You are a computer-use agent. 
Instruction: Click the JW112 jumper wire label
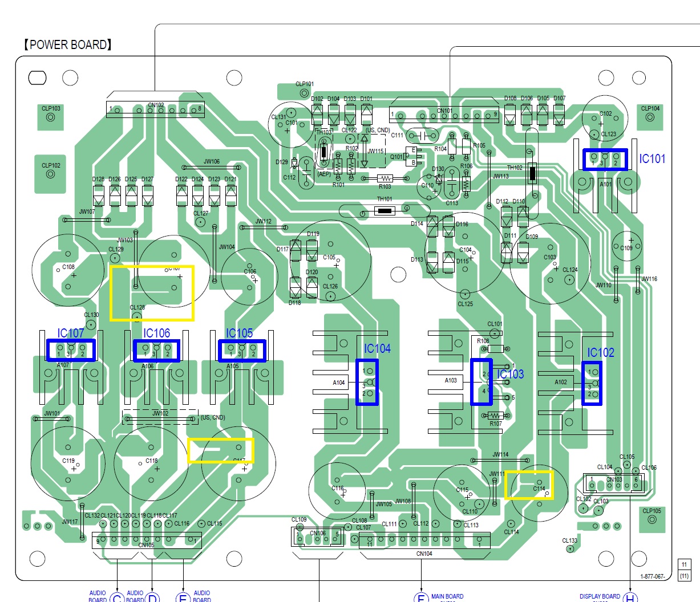264,221
